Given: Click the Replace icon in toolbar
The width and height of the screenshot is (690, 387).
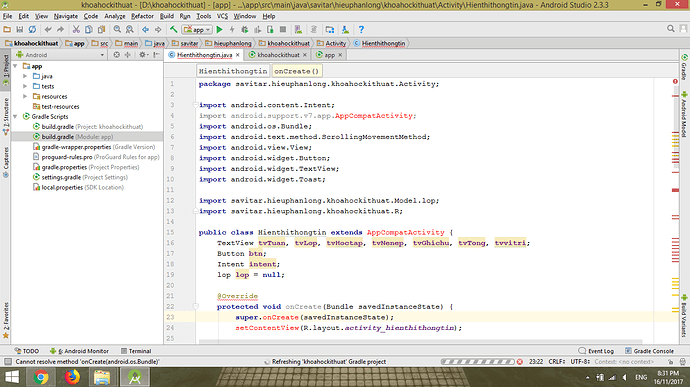Looking at the screenshot, I should tap(129, 29).
